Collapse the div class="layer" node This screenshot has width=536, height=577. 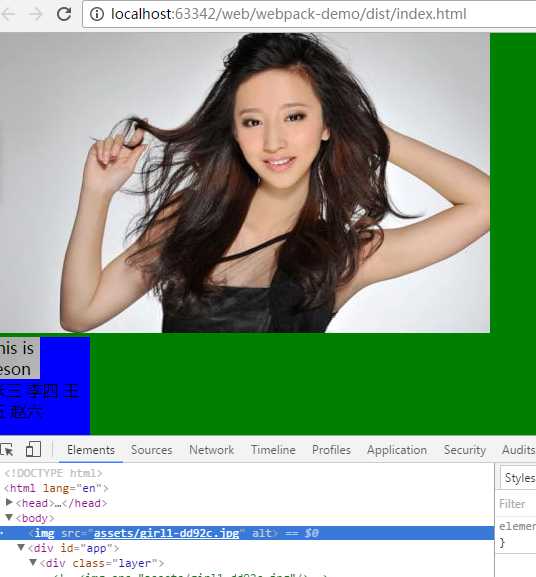(33, 562)
